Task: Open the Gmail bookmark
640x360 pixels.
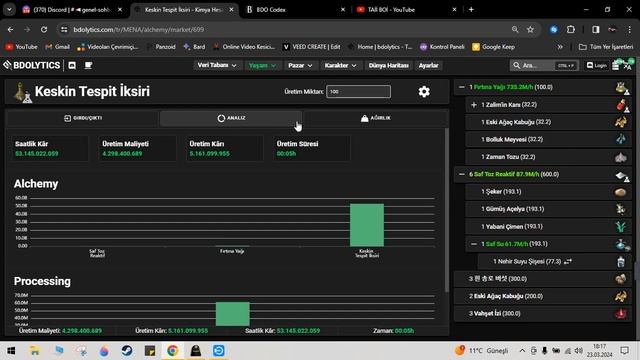Action: 57,47
